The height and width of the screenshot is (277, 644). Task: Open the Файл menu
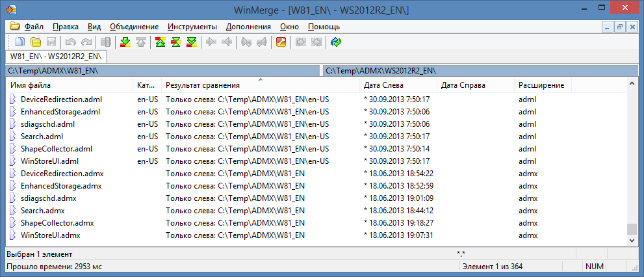click(34, 27)
